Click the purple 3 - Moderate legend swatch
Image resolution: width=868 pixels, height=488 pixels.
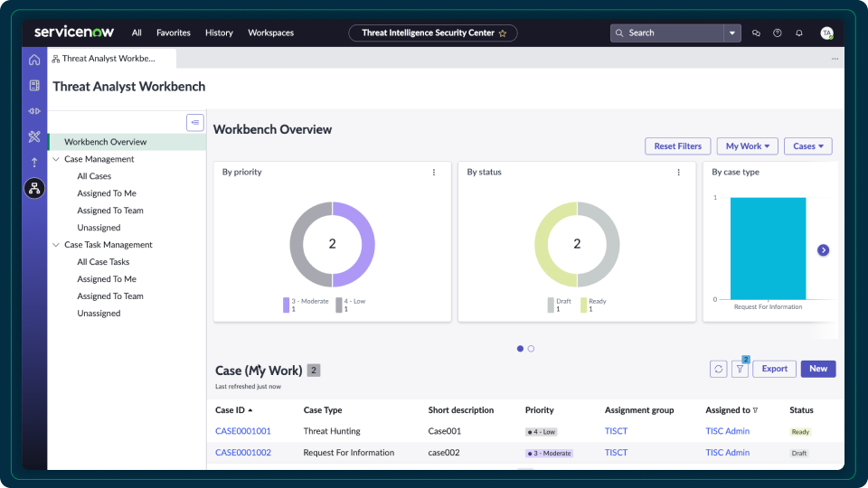tap(287, 305)
